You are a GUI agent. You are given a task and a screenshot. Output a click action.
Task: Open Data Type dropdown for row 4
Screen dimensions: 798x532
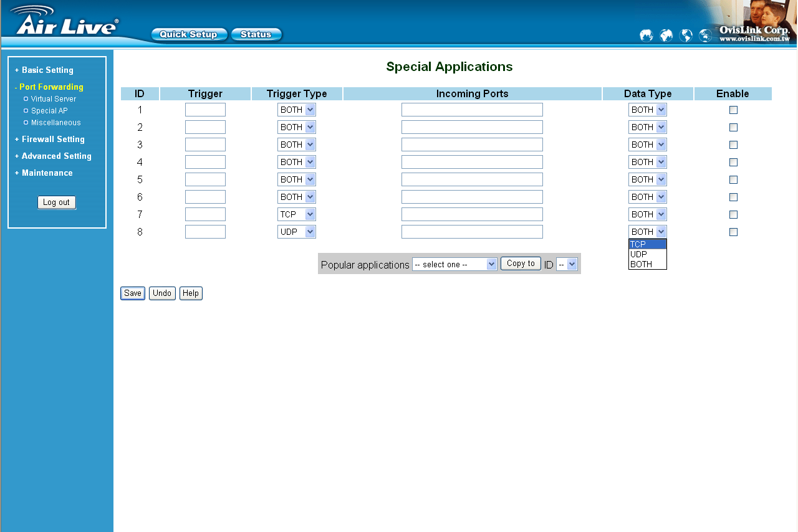tap(648, 162)
